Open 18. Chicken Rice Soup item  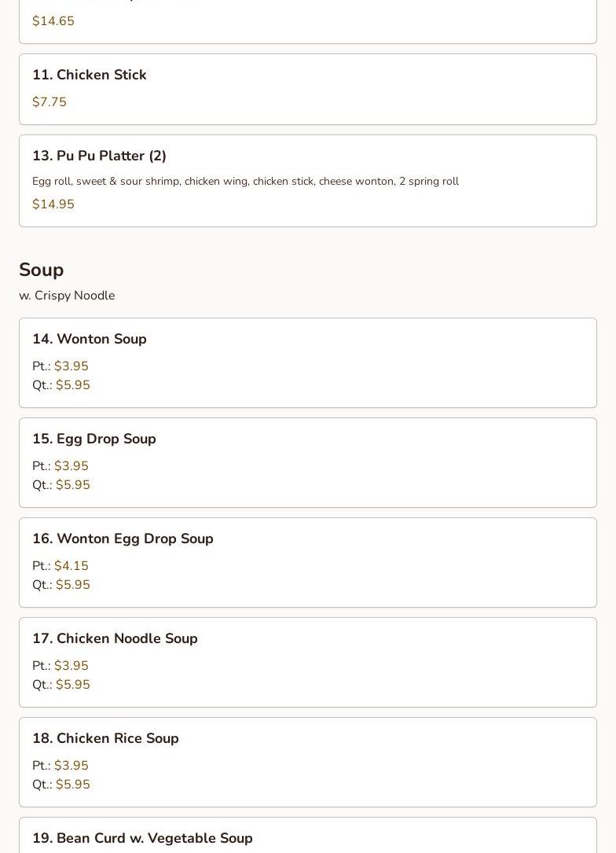[105, 739]
